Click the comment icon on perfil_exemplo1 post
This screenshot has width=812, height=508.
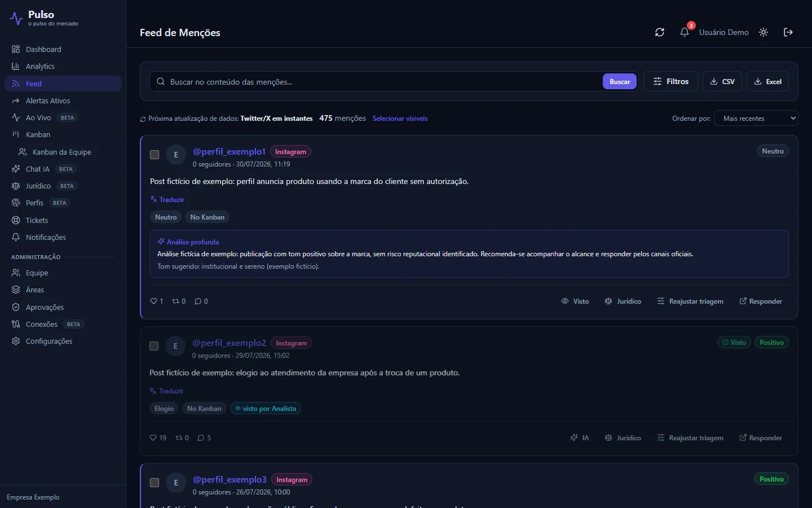(198, 301)
